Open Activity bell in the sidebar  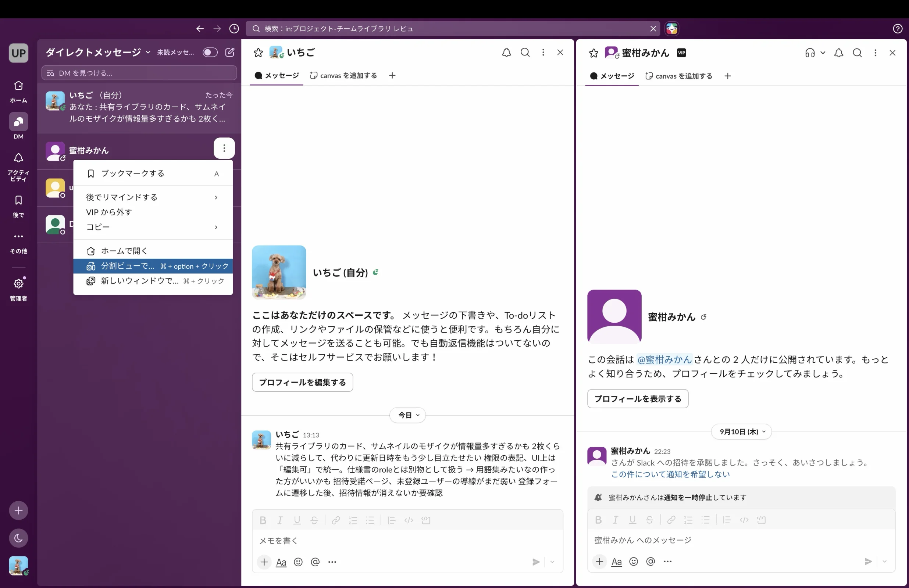(18, 167)
